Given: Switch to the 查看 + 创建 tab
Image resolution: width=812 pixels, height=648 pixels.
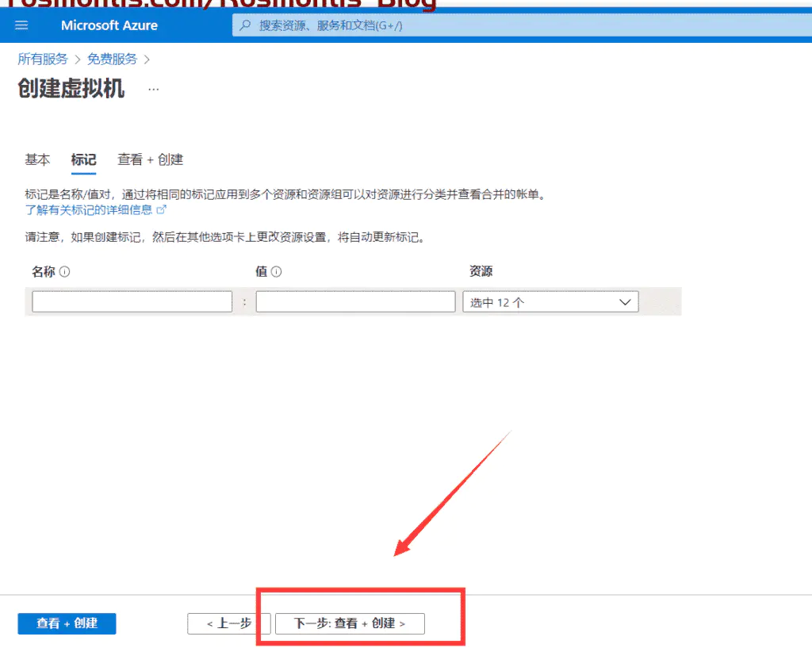Looking at the screenshot, I should (150, 159).
